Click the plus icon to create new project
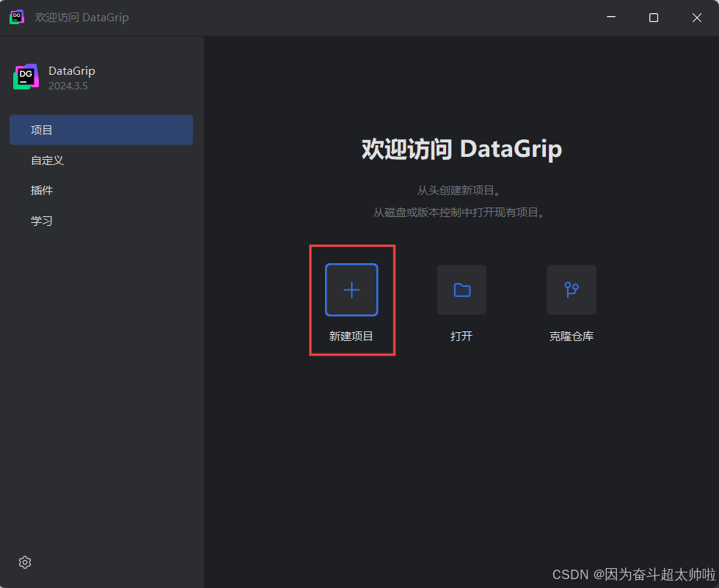This screenshot has width=719, height=588. tap(351, 290)
